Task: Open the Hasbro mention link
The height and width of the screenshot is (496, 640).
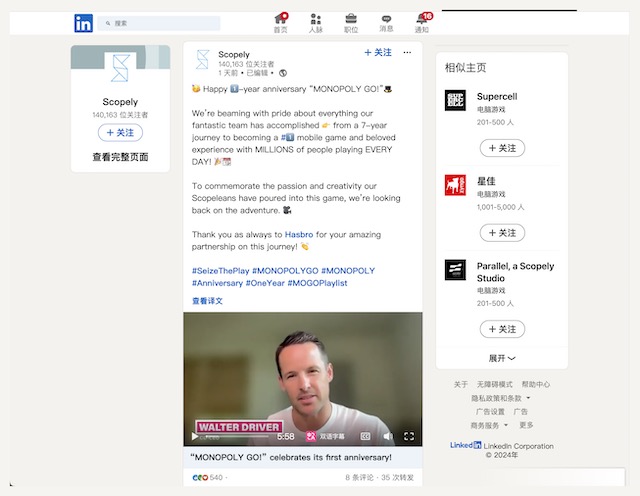Action: (x=299, y=234)
